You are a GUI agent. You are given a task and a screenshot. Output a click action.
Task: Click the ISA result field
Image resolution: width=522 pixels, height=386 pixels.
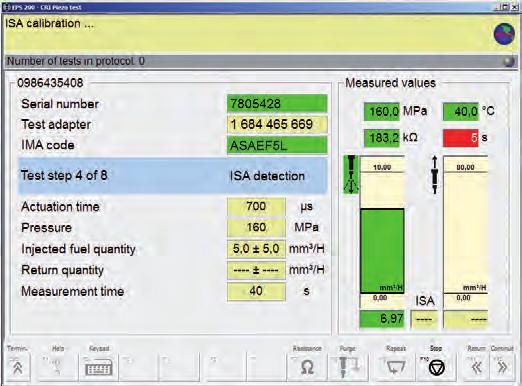[x=424, y=319]
